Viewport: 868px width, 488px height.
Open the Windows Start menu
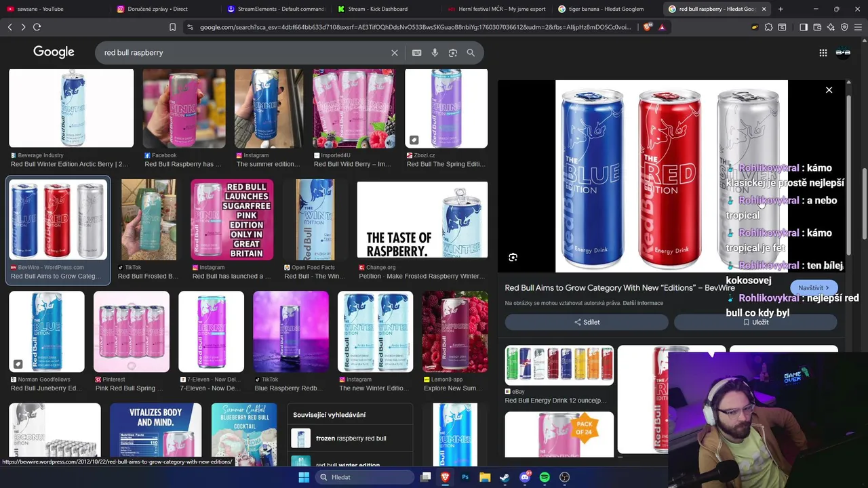[304, 477]
